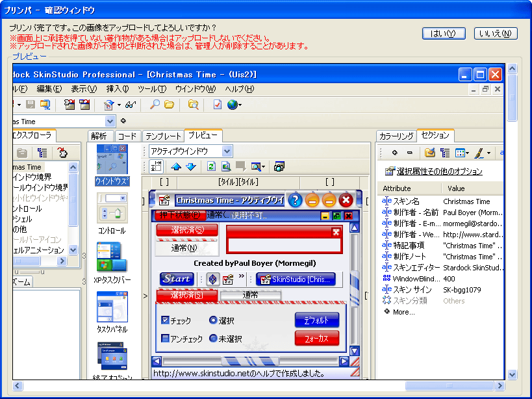Click the blue up arrow in preview toolbar
Viewport: 532px width, 399px height.
[177, 166]
